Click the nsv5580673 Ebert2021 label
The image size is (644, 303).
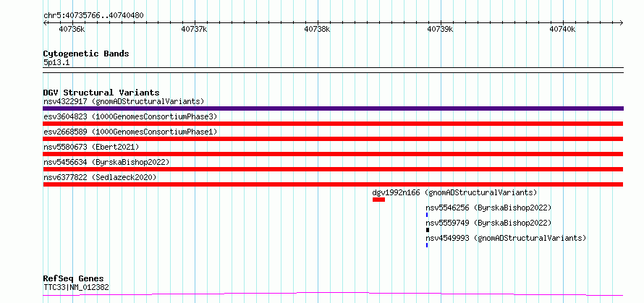tap(91, 147)
